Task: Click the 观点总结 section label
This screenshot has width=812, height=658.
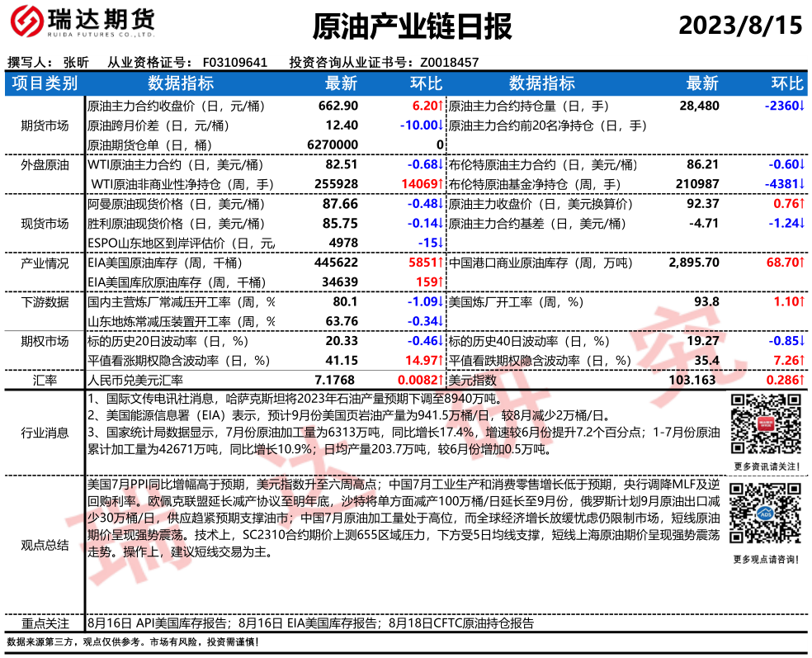Action: tap(45, 545)
